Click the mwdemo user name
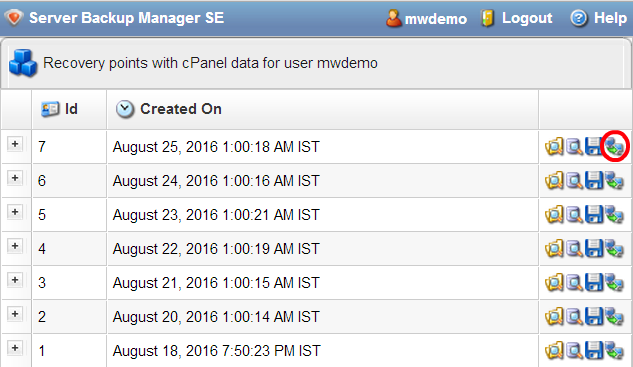Viewport: 633px width, 367px height. pyautogui.click(x=436, y=19)
